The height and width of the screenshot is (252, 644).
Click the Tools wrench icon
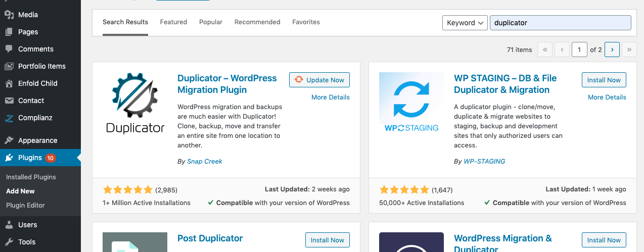pyautogui.click(x=9, y=242)
